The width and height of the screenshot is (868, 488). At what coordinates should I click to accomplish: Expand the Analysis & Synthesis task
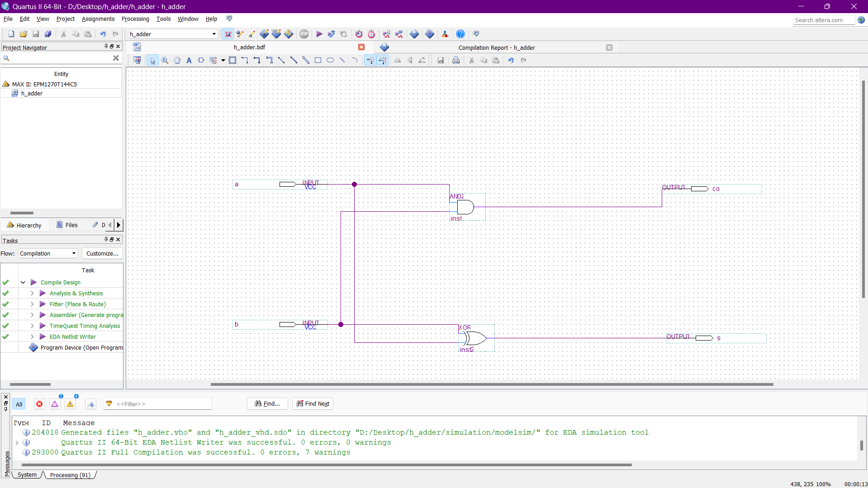32,293
